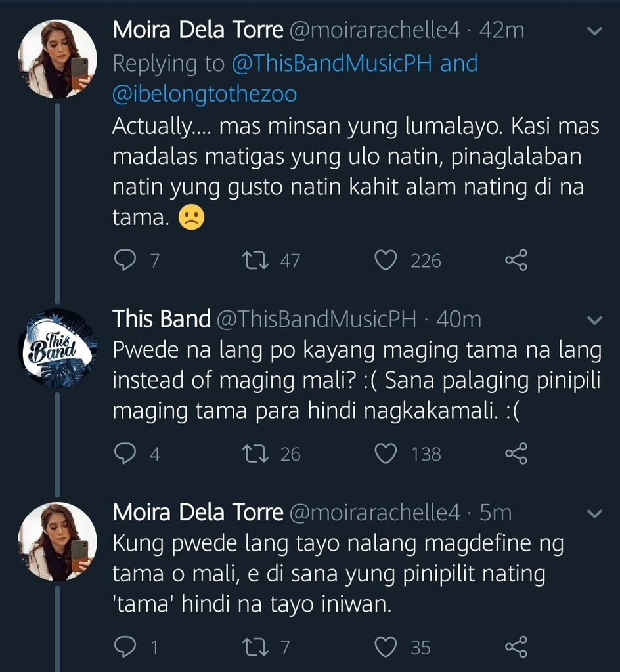Share This Band's tweet
This screenshot has height=672, width=620.
pos(516,453)
